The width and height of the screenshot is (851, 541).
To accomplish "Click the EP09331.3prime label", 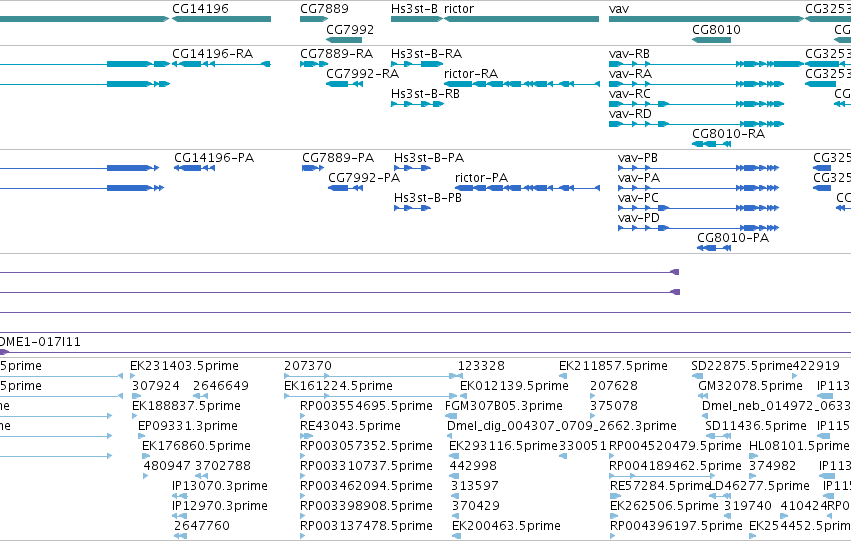I will pyautogui.click(x=188, y=426).
